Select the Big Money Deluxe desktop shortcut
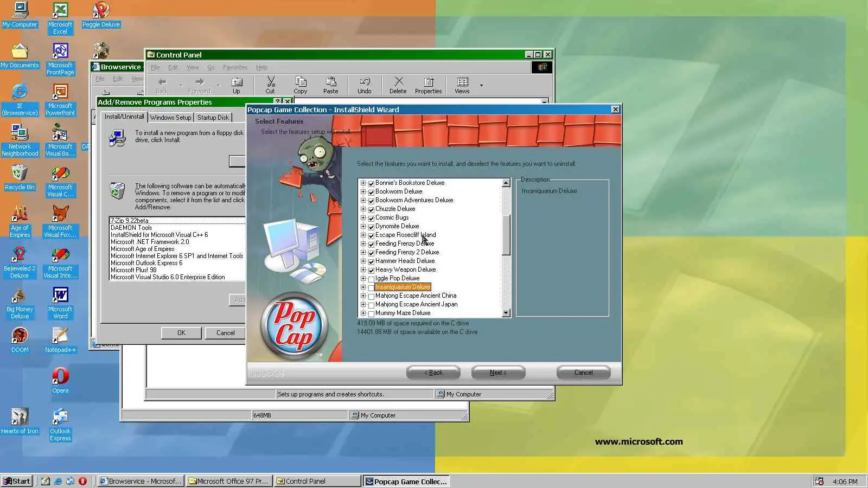 (x=20, y=303)
